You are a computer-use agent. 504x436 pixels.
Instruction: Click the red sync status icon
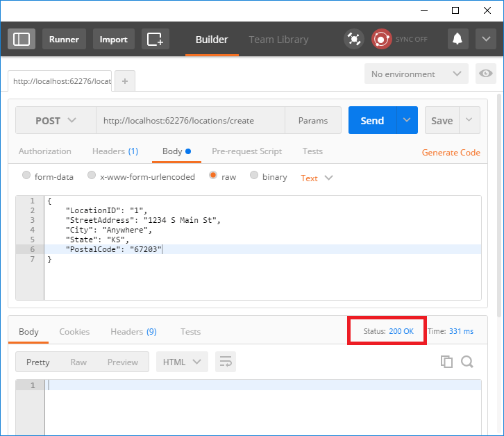[x=382, y=39]
